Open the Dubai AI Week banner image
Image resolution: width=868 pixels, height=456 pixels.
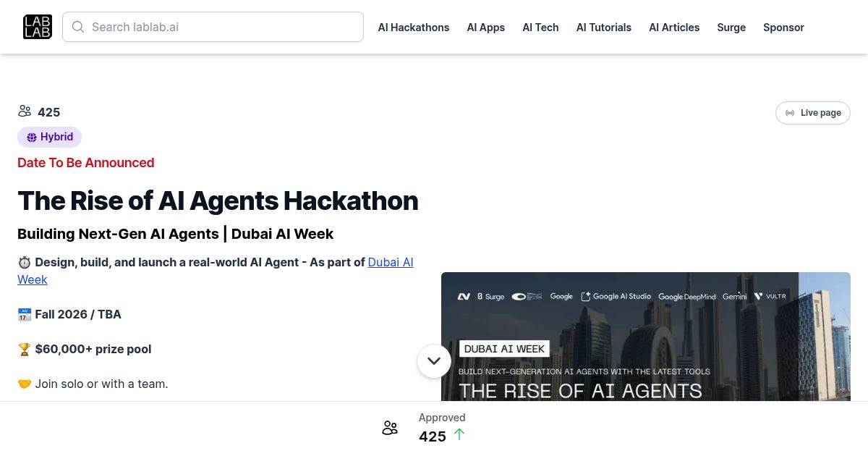tap(646, 337)
